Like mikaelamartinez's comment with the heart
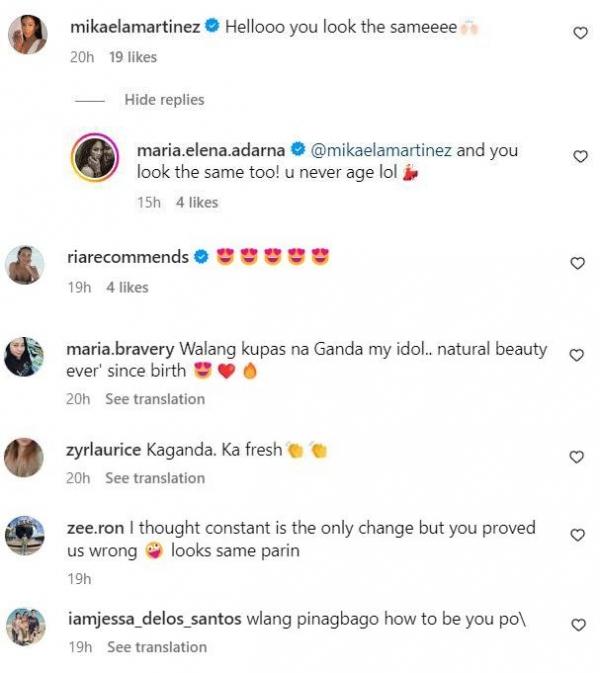This screenshot has height=673, width=600. point(578,33)
